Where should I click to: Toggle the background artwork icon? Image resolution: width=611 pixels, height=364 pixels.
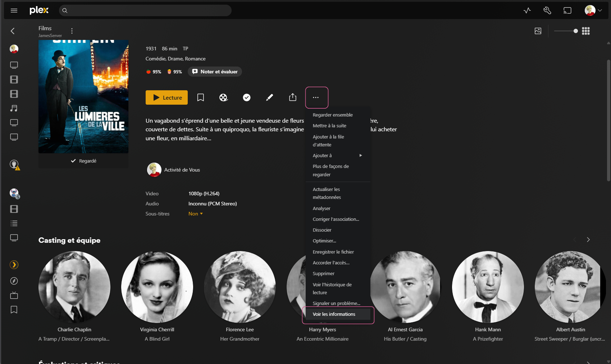(538, 31)
